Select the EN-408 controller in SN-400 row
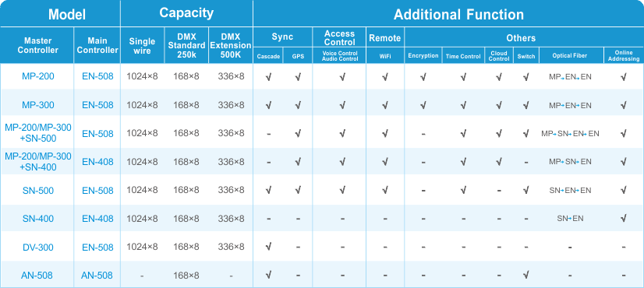This screenshot has width=644, height=288. pyautogui.click(x=97, y=219)
